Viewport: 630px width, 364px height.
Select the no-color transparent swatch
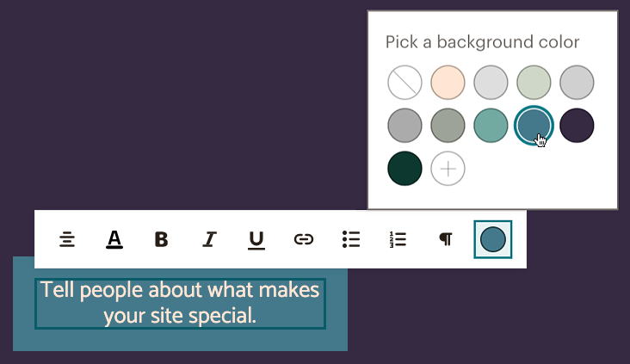(405, 83)
